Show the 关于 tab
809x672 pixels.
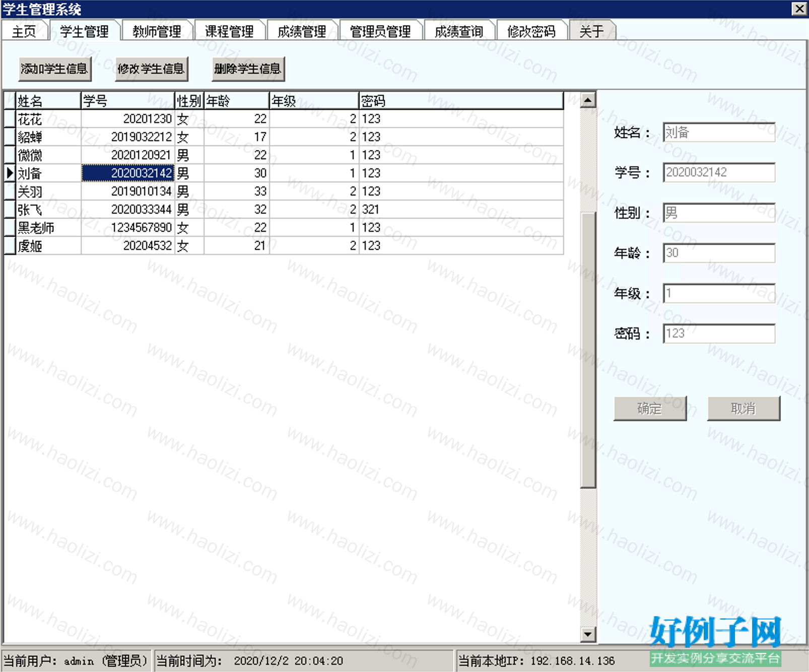point(592,31)
